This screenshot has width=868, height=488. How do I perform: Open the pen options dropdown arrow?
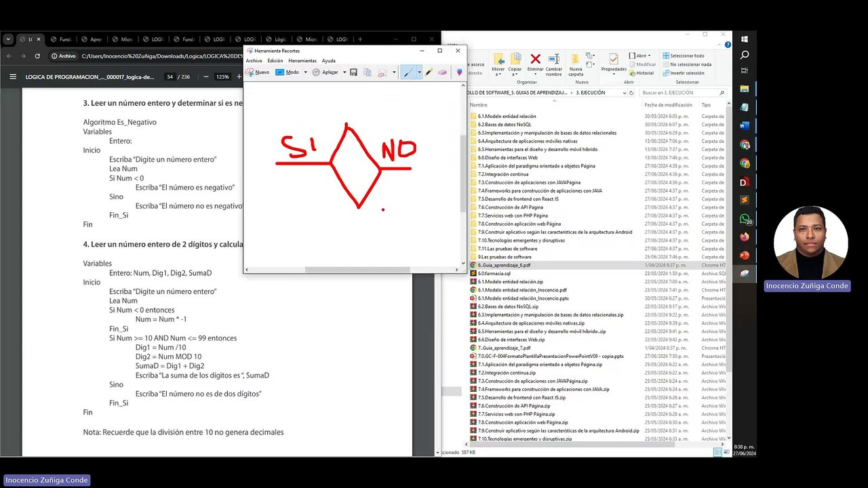[419, 72]
